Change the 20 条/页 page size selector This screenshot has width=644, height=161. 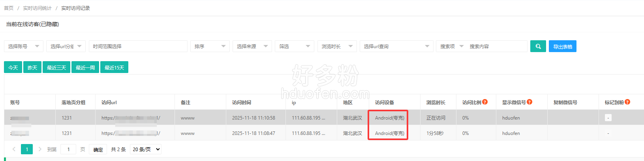[x=146, y=149]
